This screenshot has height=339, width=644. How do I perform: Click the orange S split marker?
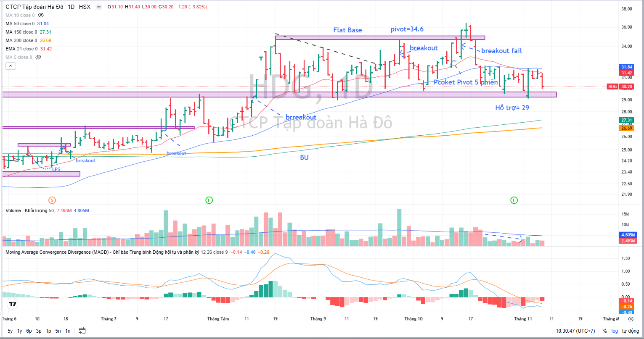pos(52,200)
